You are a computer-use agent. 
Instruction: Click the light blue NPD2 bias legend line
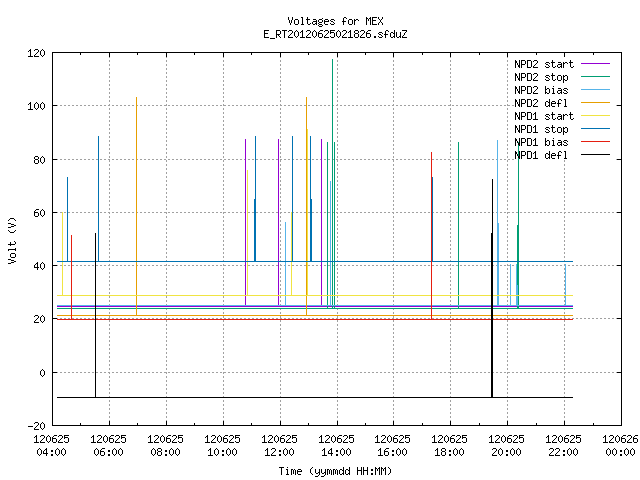596,89
